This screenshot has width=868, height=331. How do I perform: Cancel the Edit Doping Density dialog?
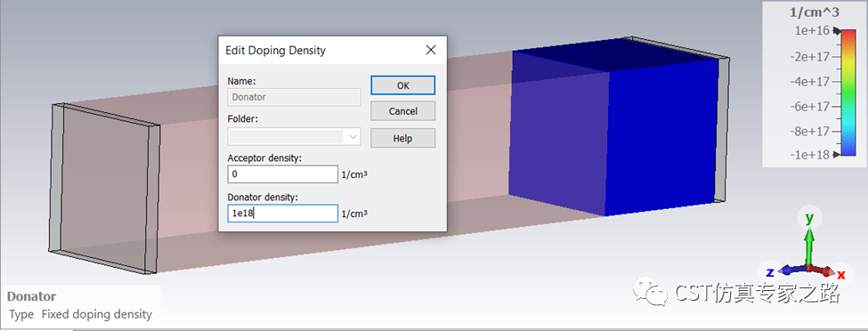click(x=402, y=110)
